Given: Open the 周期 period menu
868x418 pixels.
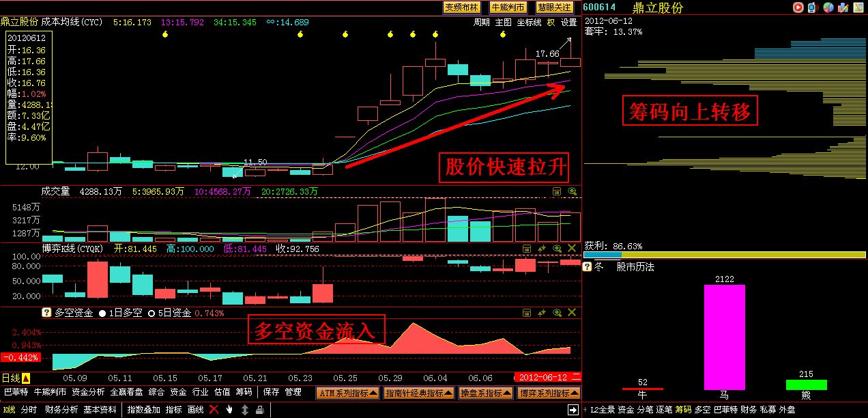Looking at the screenshot, I should (482, 22).
